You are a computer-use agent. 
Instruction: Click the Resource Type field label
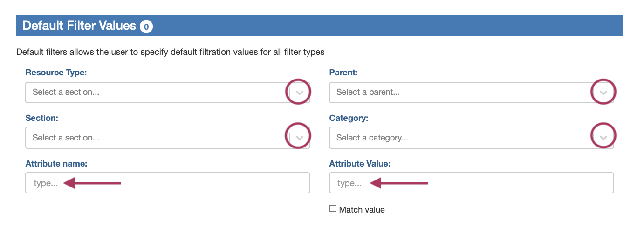(x=56, y=73)
